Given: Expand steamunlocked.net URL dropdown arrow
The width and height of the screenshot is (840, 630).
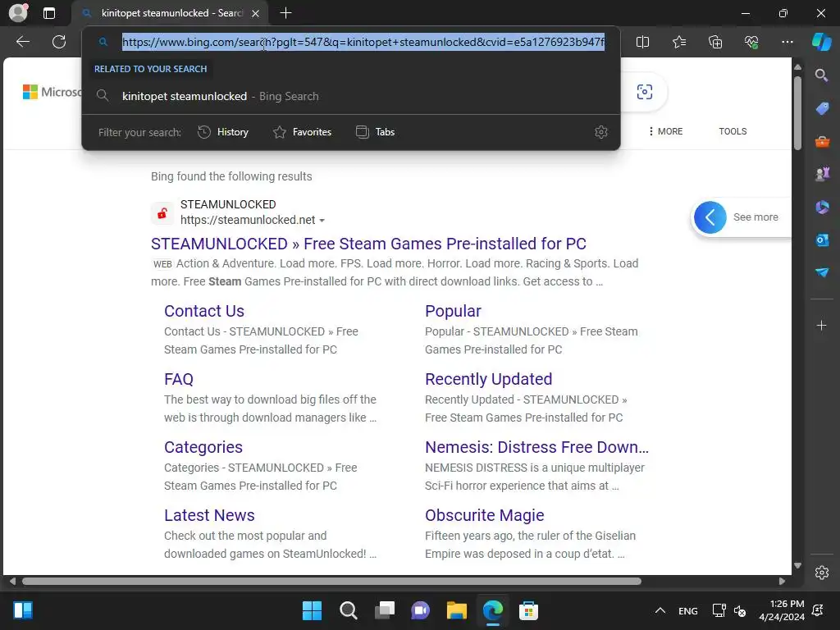Looking at the screenshot, I should click(x=322, y=221).
